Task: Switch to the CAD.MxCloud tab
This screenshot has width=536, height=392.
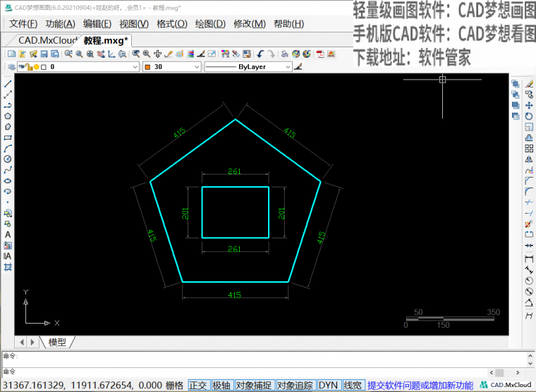Action: click(x=47, y=40)
